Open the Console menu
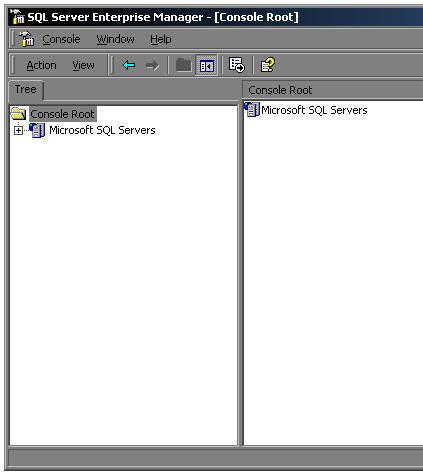Image resolution: width=423 pixels, height=473 pixels. [61, 39]
